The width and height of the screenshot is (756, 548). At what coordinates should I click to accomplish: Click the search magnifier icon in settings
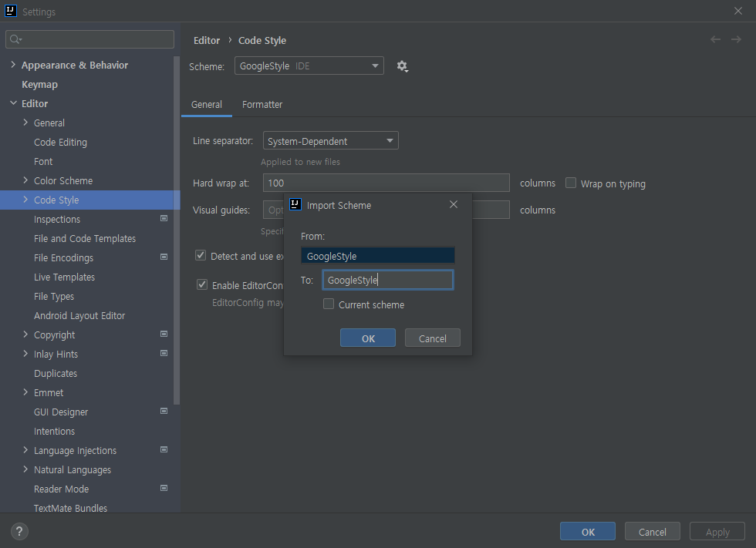tap(15, 39)
